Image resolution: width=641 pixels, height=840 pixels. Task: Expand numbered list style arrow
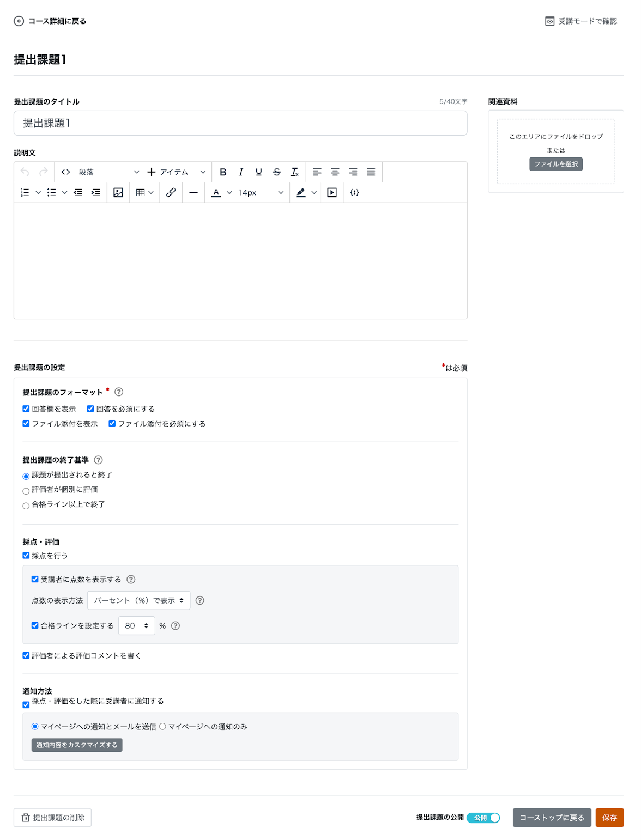[x=38, y=193]
